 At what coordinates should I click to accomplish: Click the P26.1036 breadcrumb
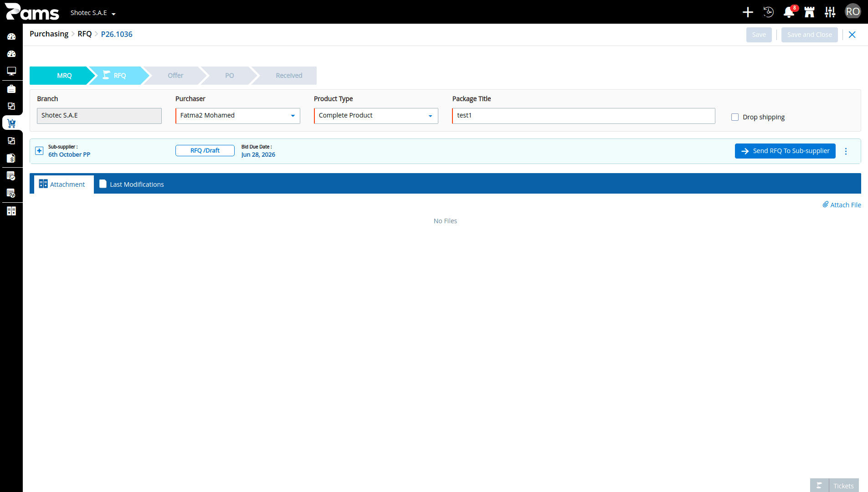click(117, 34)
